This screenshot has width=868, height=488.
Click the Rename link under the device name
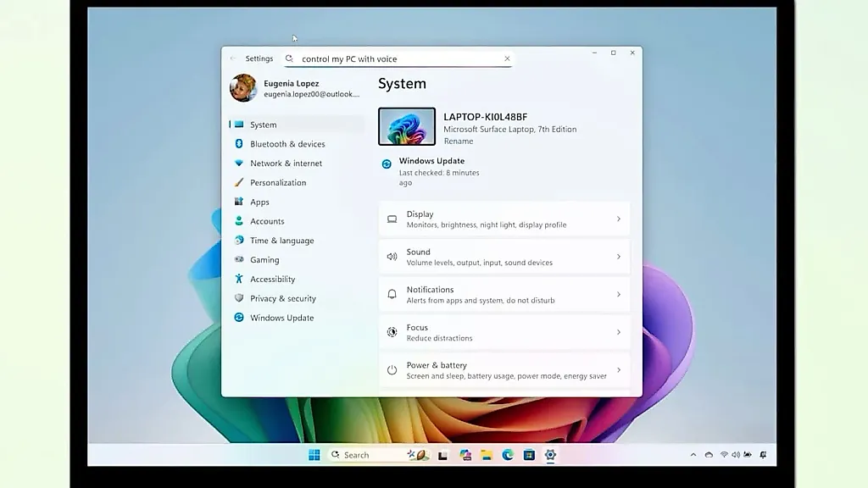tap(459, 141)
